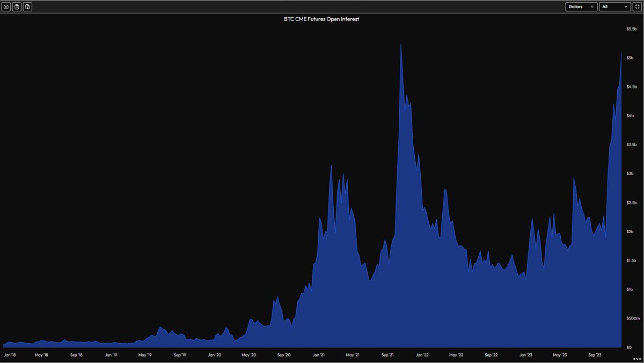Click the $3b y-axis label
Screen dimensions: 644x363
point(630,173)
